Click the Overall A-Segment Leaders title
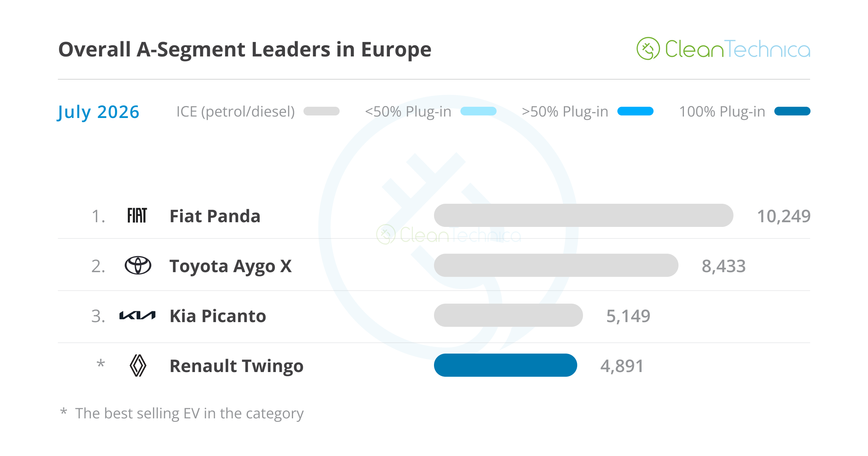Viewport: 868px width, 456px height. (x=245, y=50)
